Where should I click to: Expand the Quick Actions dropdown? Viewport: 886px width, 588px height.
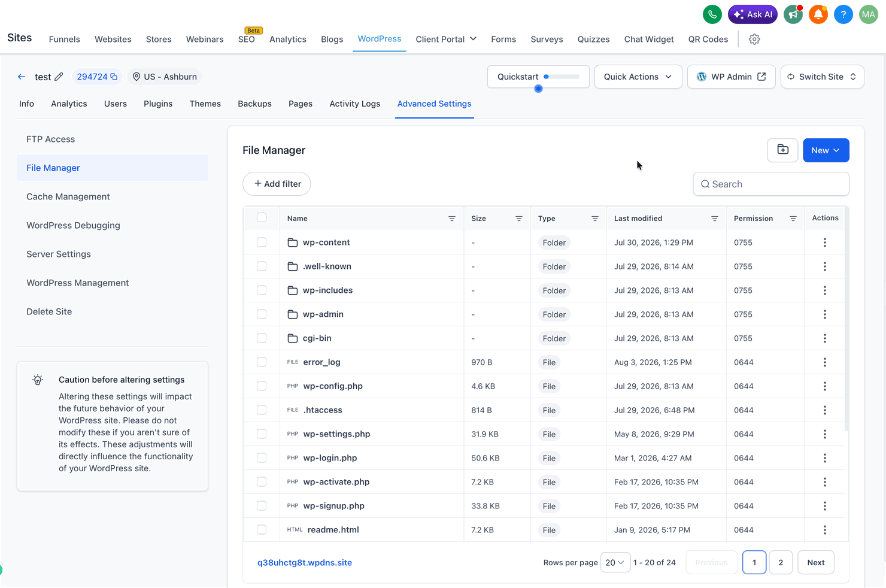[x=638, y=77]
